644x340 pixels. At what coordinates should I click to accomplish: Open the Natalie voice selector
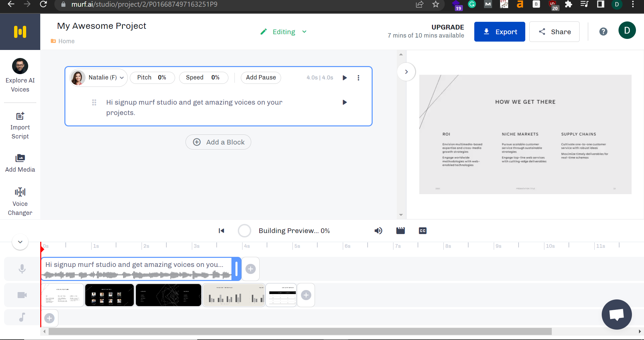[98, 77]
